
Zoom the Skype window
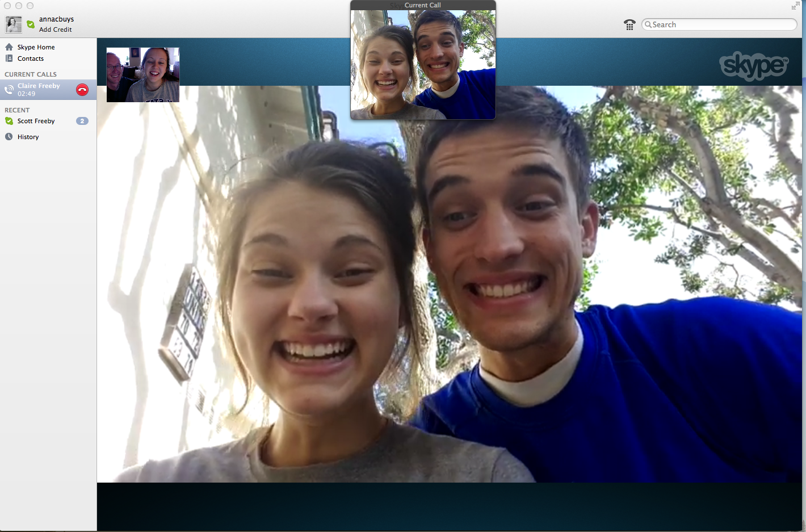coord(30,6)
